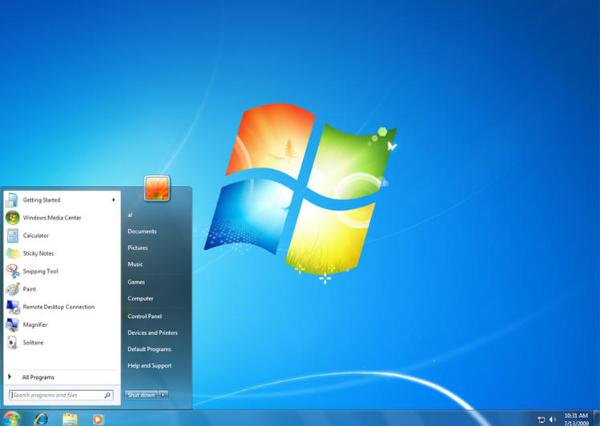Launch the Solitaire game
Image resolution: width=600 pixels, height=426 pixels.
pyautogui.click(x=61, y=343)
